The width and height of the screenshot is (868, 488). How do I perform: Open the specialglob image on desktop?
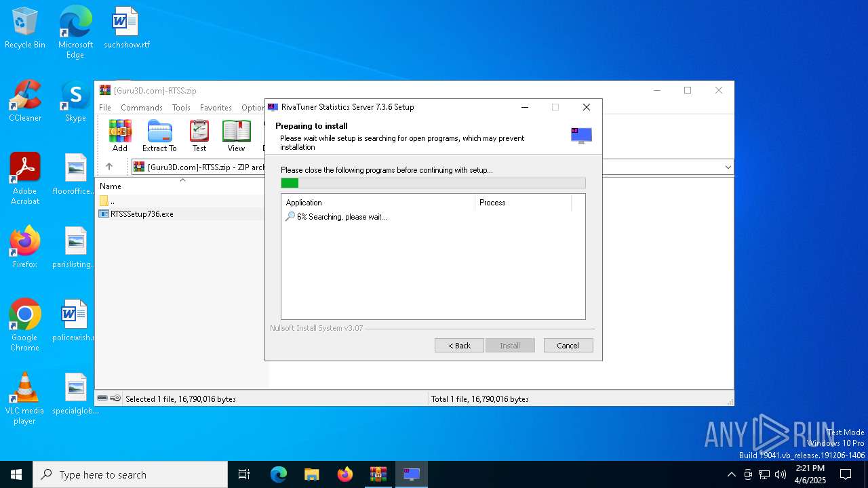tap(75, 394)
